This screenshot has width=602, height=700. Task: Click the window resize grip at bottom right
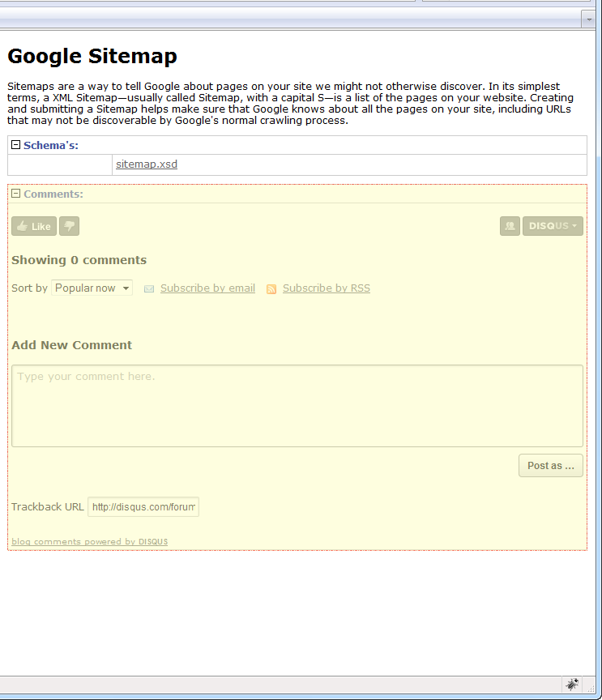click(x=591, y=688)
